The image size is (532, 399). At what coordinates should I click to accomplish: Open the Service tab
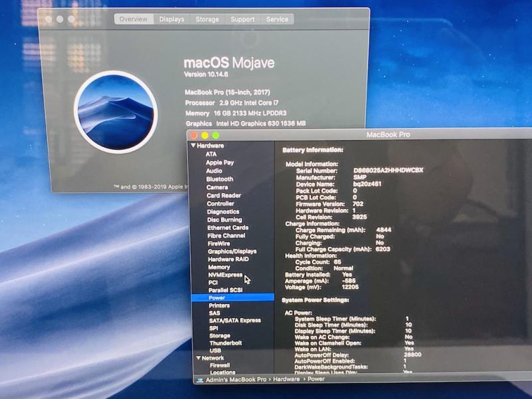click(277, 19)
